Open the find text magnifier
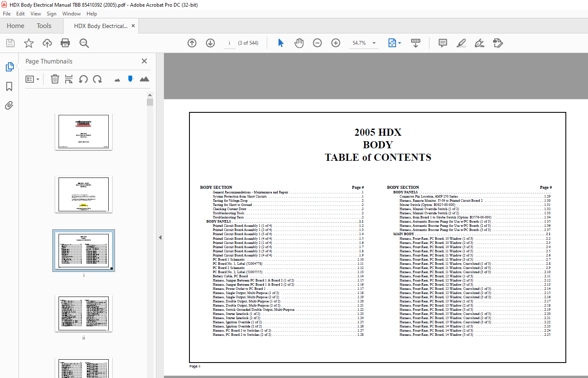 click(84, 43)
